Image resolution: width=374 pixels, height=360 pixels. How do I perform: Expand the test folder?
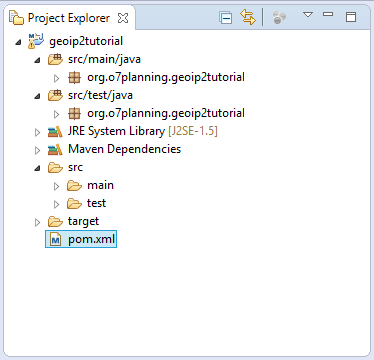pyautogui.click(x=56, y=204)
